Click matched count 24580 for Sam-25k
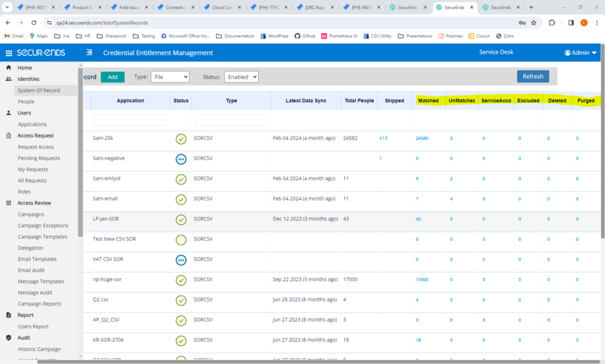This screenshot has width=605, height=364. pyautogui.click(x=422, y=138)
